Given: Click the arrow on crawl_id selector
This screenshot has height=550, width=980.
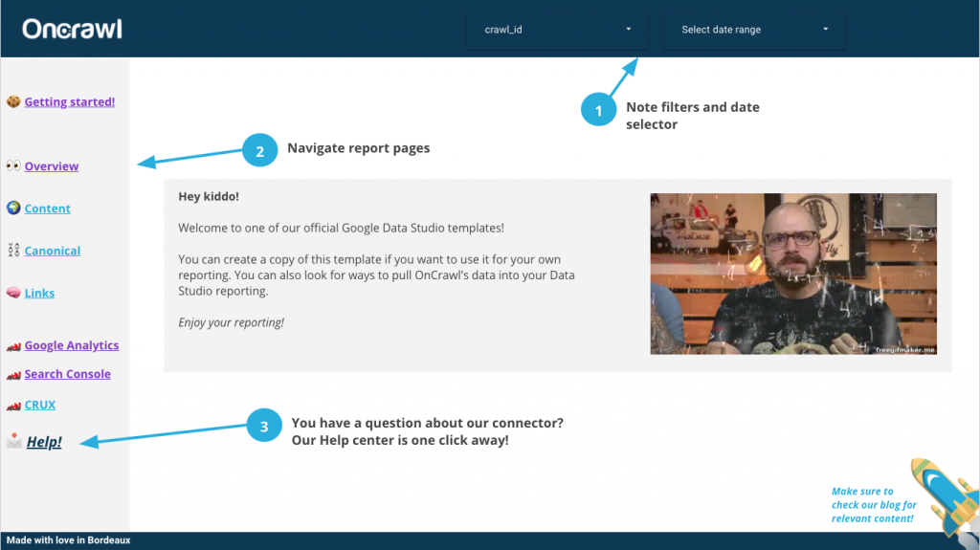Looking at the screenshot, I should (x=629, y=30).
